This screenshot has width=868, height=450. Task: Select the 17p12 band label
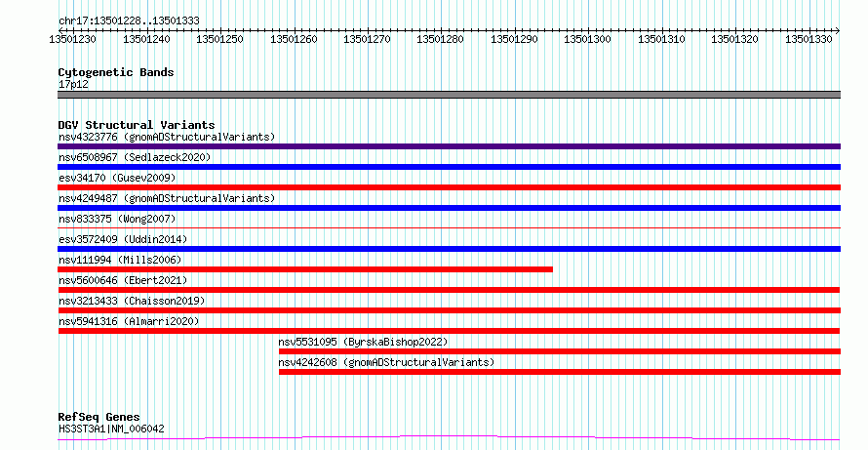click(73, 85)
